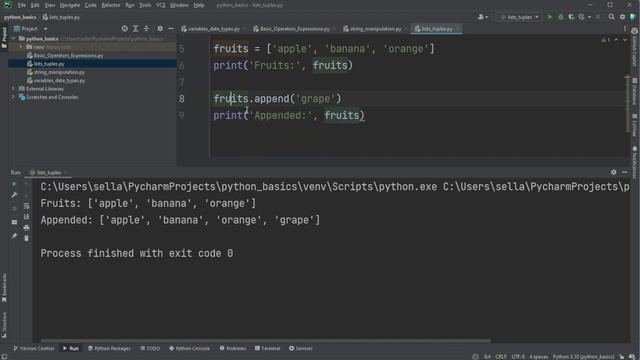Image resolution: width=640 pixels, height=360 pixels.
Task: Expand the venv folder in the tree
Action: click(21, 47)
